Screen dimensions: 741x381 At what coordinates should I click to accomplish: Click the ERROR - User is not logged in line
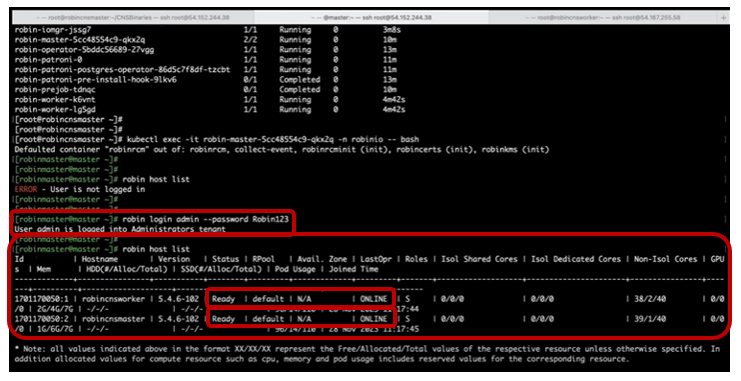pyautogui.click(x=80, y=189)
